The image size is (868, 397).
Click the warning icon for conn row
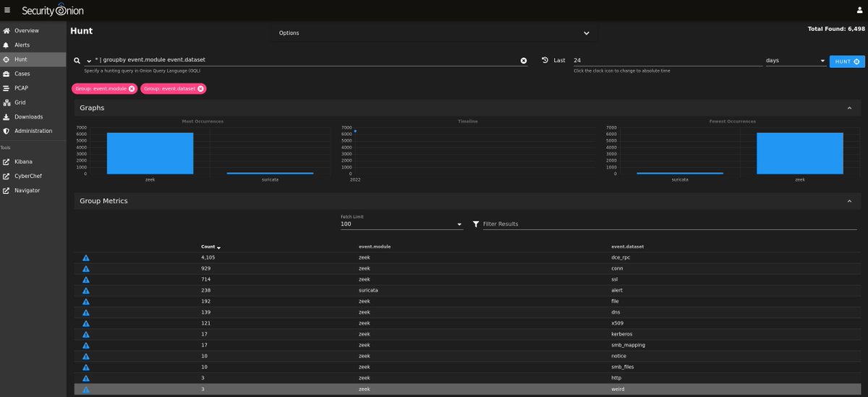[x=86, y=268]
